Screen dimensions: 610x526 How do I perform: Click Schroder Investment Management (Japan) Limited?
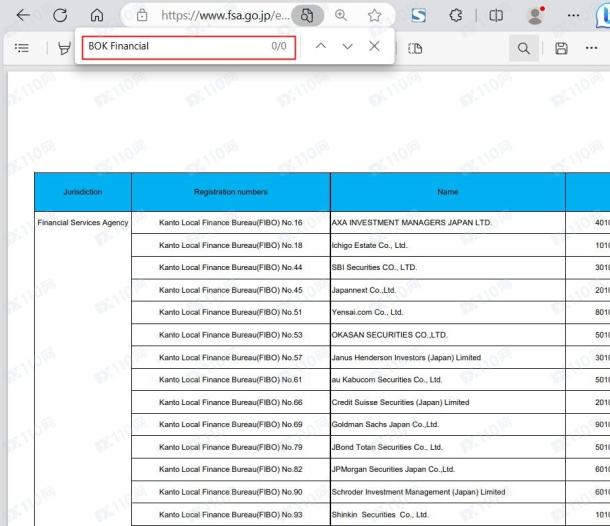[419, 492]
